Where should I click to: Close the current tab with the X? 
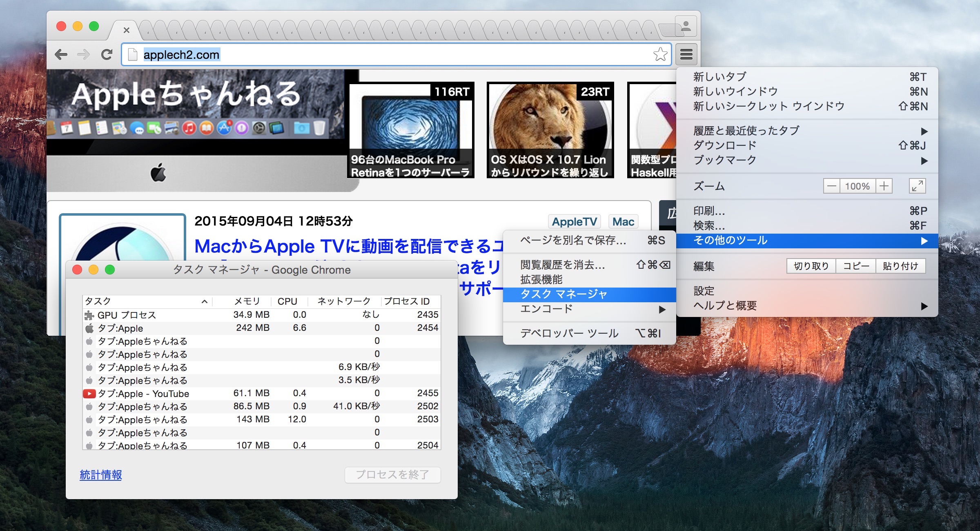[x=126, y=30]
